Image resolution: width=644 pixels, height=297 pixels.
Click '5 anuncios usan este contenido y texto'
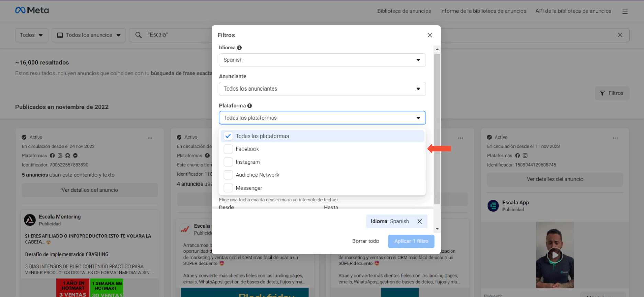coord(68,175)
